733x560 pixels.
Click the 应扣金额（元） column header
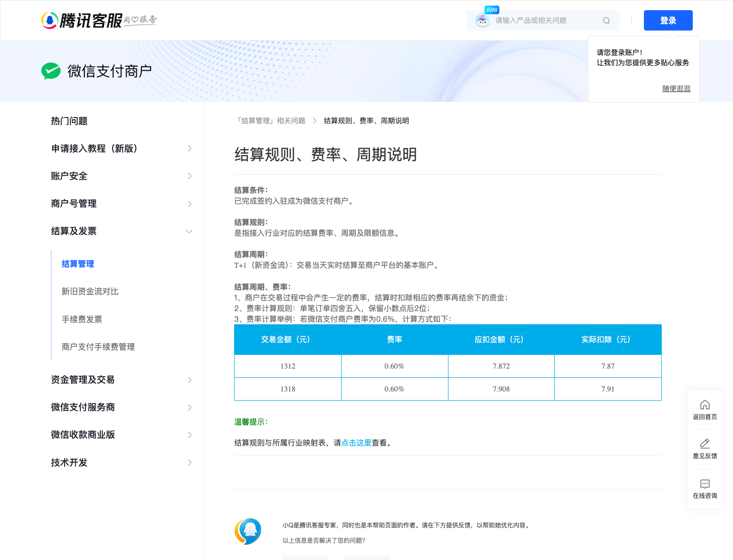501,340
